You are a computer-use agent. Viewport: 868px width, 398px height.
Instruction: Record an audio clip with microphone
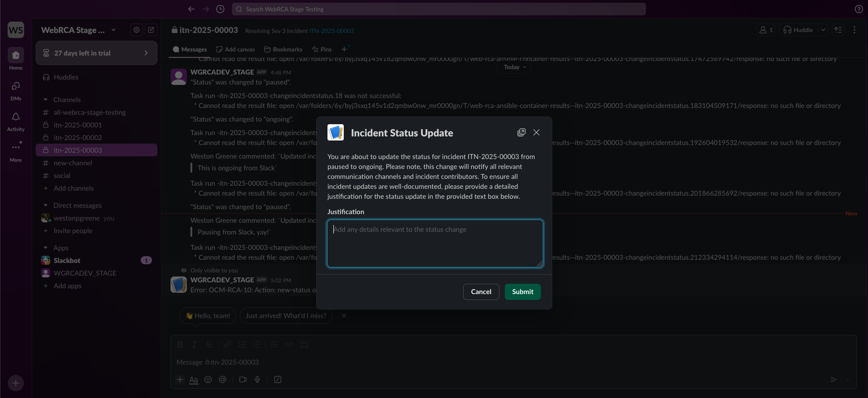point(257,379)
